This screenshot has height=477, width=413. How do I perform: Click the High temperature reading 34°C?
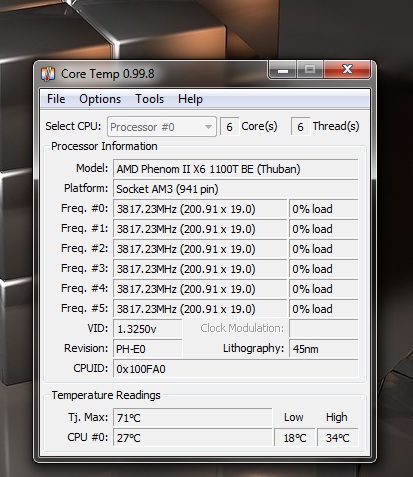click(337, 437)
